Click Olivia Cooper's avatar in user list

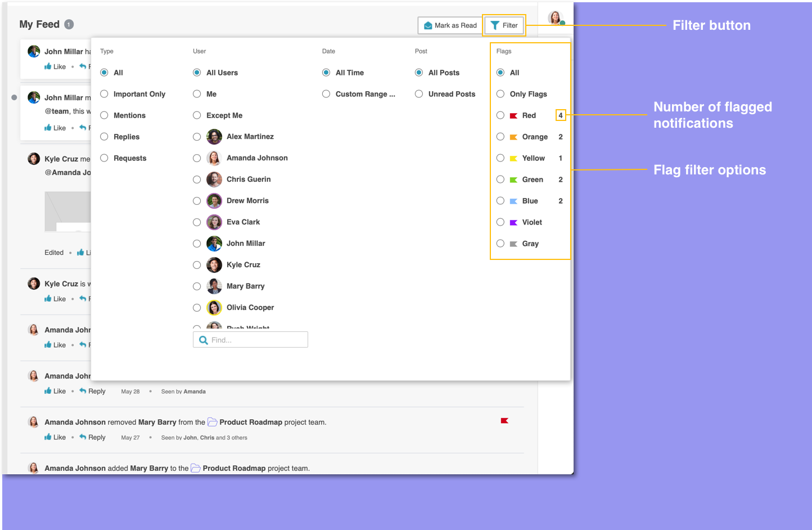coord(214,308)
